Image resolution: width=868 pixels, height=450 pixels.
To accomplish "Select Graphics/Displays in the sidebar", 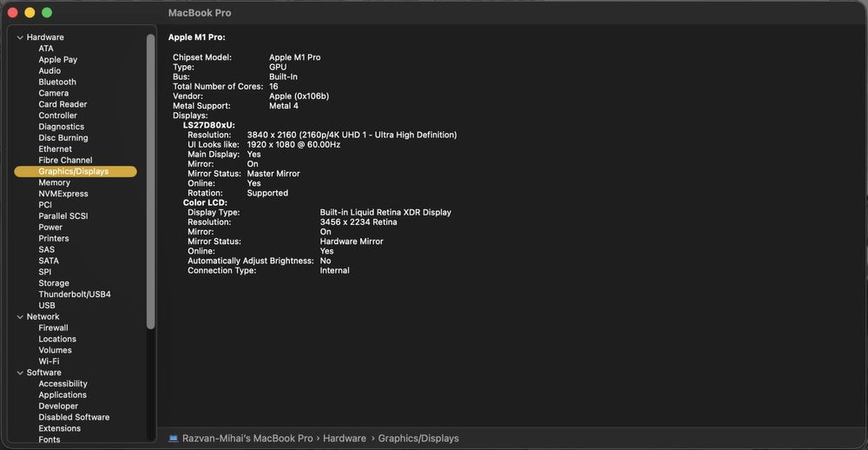I will pos(74,172).
